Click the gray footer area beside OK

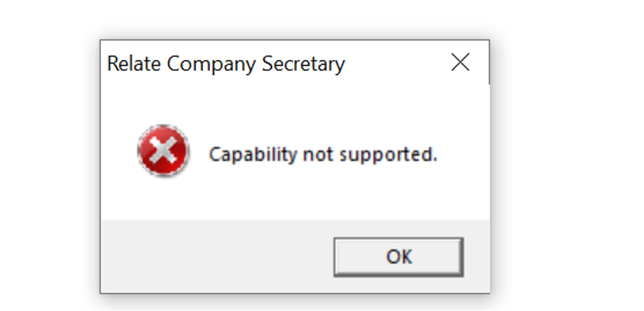coord(210,256)
